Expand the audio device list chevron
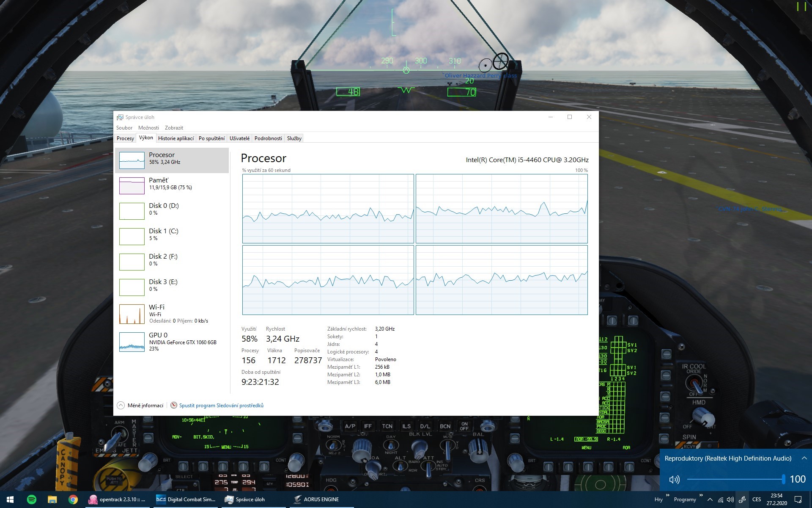Screen dimensions: 812x508 coord(804,458)
